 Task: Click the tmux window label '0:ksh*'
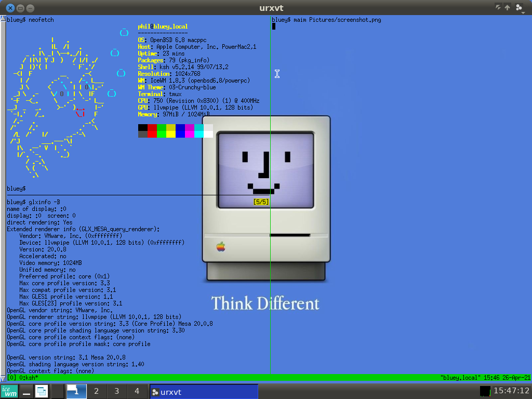pyautogui.click(x=29, y=378)
